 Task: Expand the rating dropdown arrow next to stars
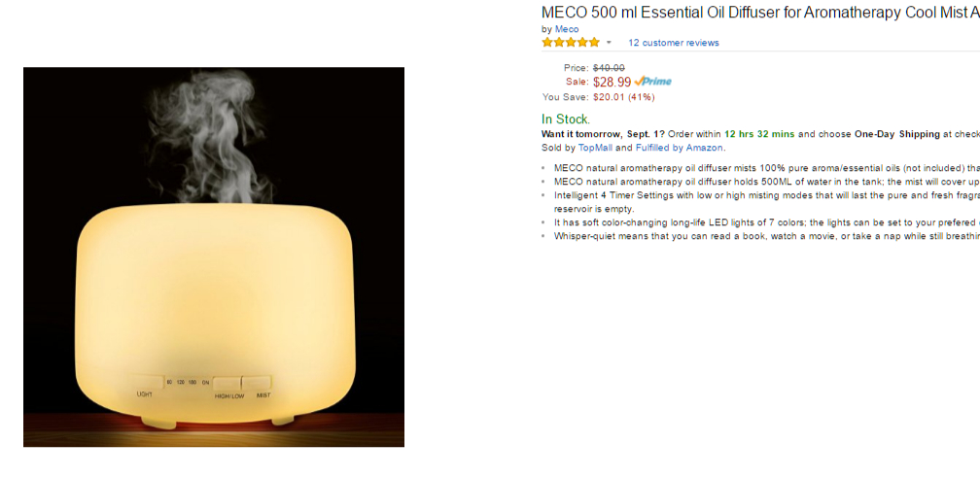pos(609,43)
